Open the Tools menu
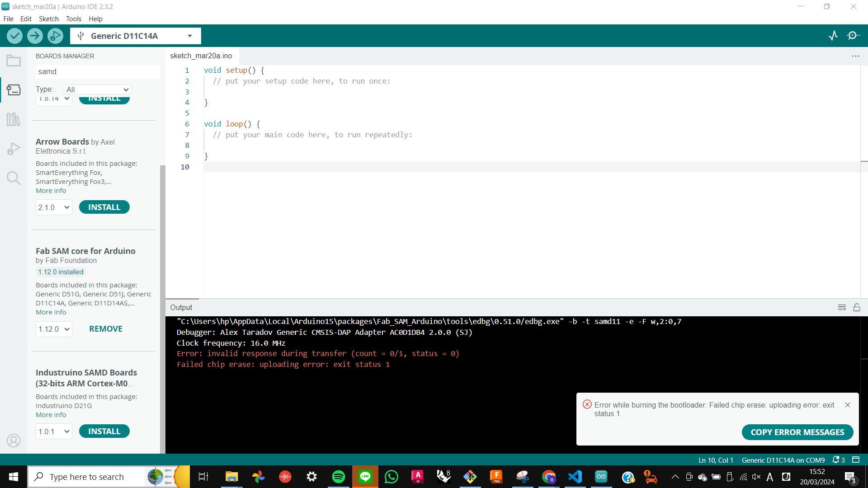868x488 pixels. (73, 19)
